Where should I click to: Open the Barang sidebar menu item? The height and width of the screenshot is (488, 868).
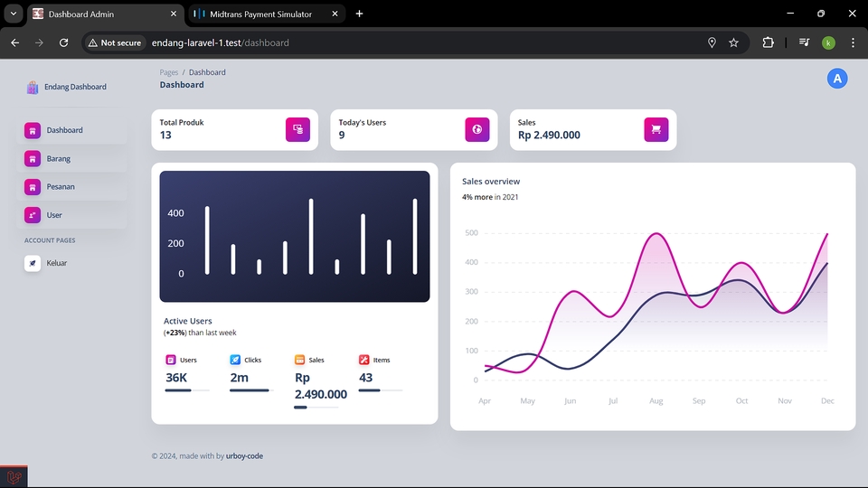[x=72, y=159]
